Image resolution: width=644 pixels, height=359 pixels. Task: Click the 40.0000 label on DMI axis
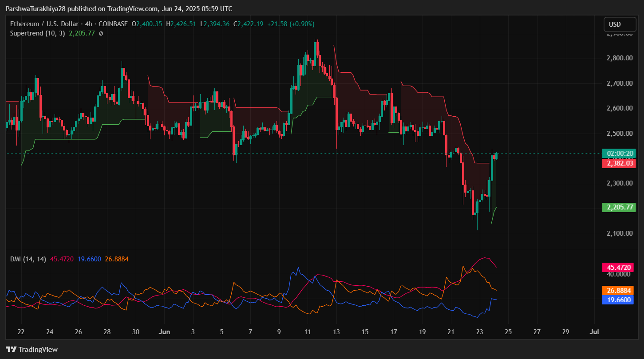point(619,274)
